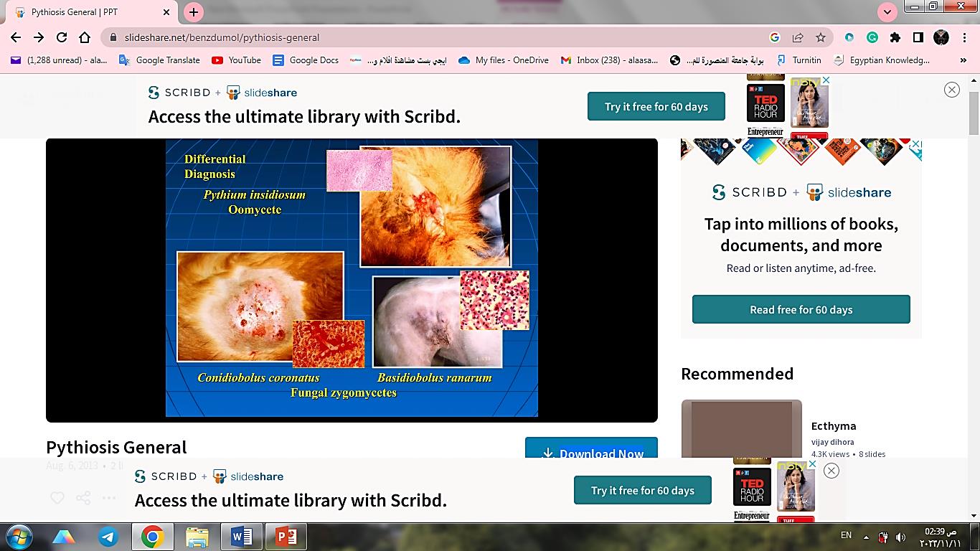The image size is (980, 551).
Task: Open more options dots below the title
Action: pyautogui.click(x=108, y=498)
